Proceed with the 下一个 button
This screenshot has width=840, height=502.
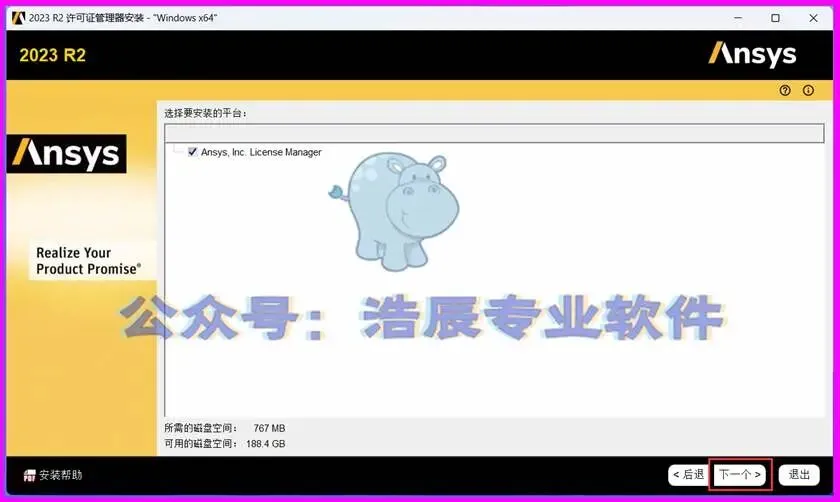click(x=739, y=475)
